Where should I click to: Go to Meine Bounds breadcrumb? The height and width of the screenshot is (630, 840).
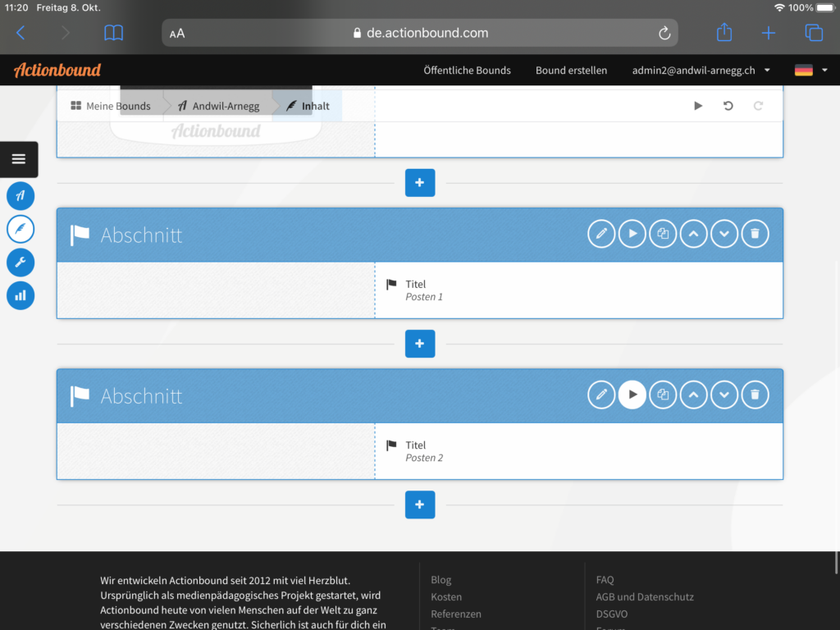[x=111, y=106]
